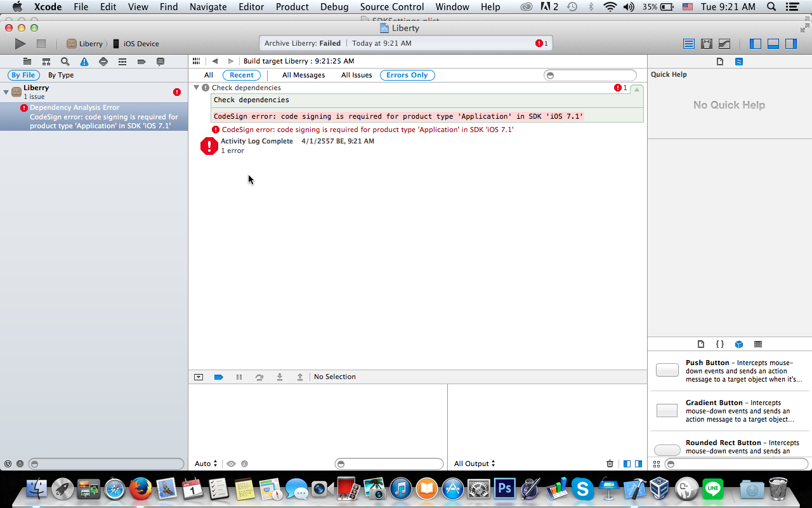
Task: Open the Test navigator
Action: (103, 62)
